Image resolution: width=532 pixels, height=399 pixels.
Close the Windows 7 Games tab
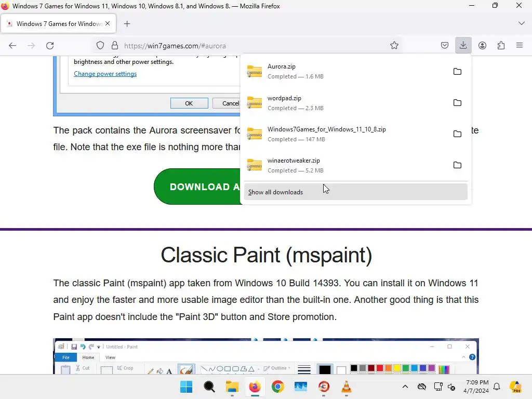pyautogui.click(x=108, y=23)
